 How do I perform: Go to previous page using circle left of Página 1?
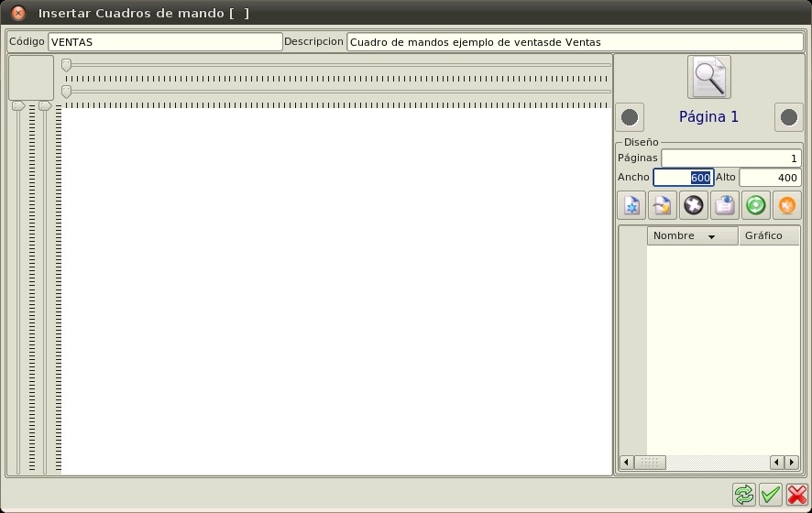630,117
